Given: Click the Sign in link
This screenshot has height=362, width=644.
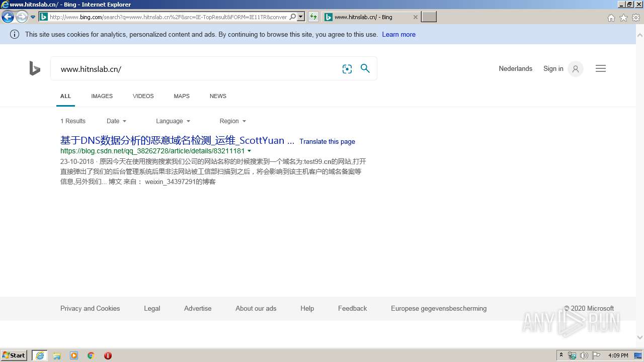Looking at the screenshot, I should tap(553, 68).
